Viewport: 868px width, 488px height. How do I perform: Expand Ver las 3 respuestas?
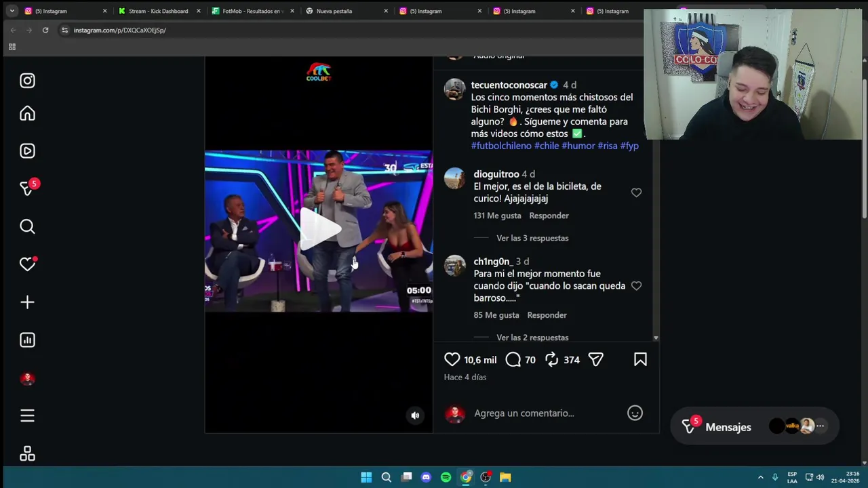[532, 238]
